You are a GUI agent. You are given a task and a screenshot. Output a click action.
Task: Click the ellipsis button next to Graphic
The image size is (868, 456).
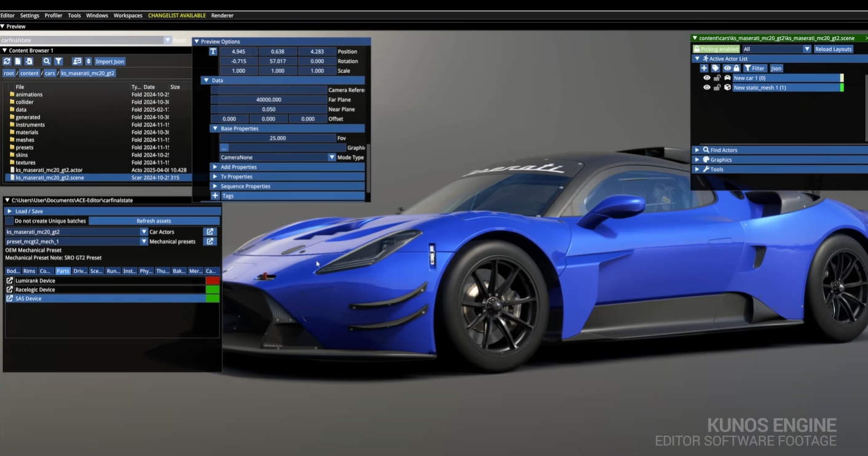point(224,147)
